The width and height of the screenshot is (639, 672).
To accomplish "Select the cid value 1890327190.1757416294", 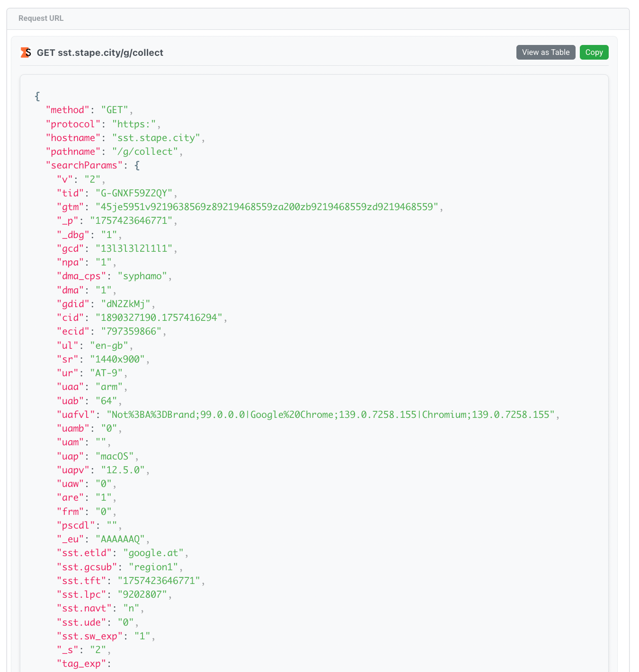I will pyautogui.click(x=159, y=318).
